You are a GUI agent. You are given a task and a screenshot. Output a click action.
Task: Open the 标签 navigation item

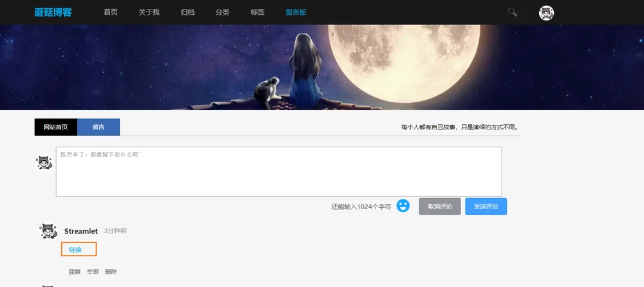(x=258, y=12)
